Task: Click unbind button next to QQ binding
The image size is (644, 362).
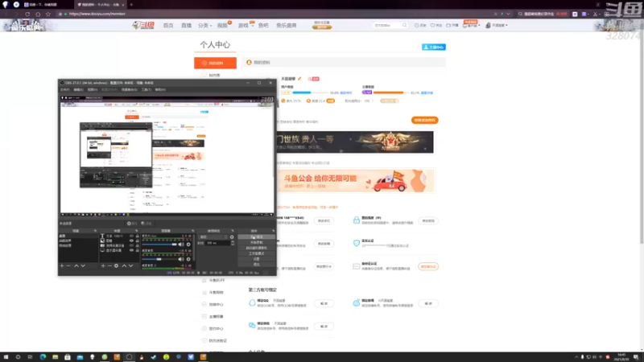Action: point(324,304)
